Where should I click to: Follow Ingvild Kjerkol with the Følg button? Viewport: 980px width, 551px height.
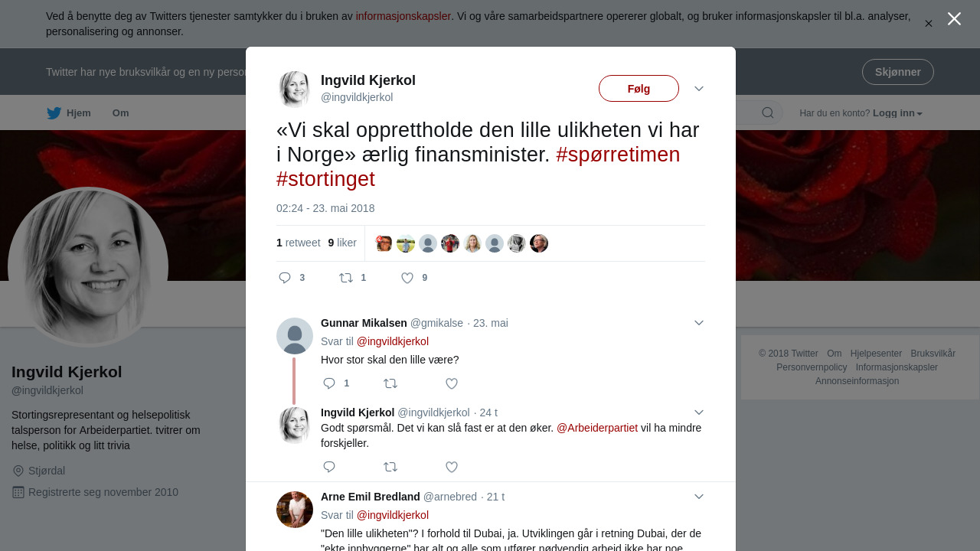(x=639, y=89)
